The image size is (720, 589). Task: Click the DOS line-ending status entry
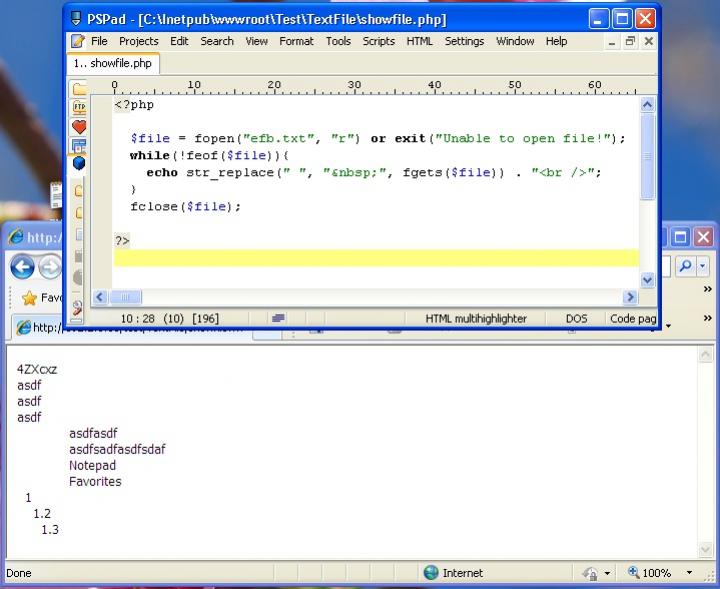tap(576, 318)
